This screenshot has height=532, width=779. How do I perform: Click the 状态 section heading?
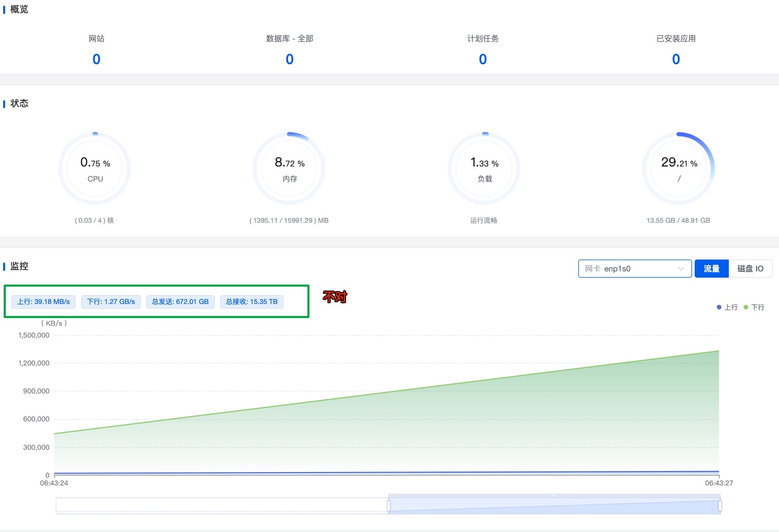(x=20, y=103)
